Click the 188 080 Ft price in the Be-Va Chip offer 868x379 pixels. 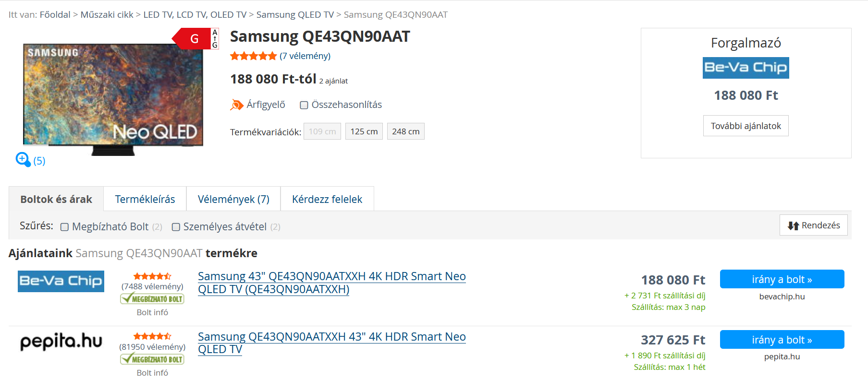point(673,280)
